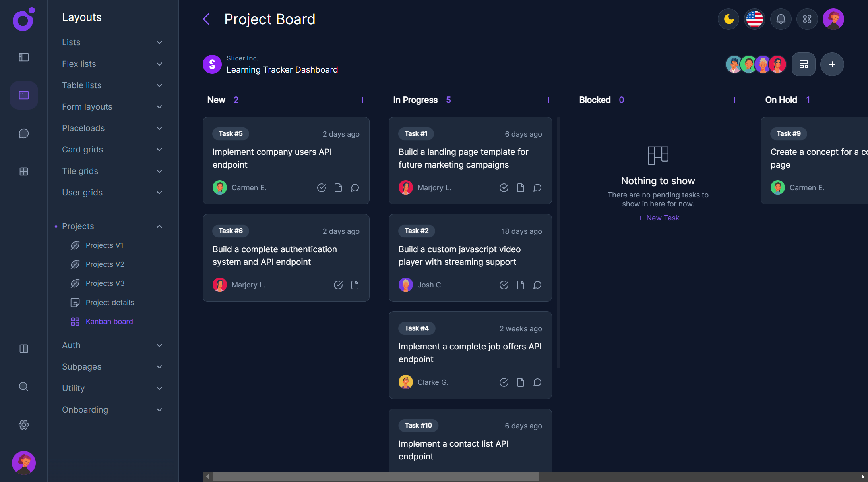Select the grid view icon in left sidebar
This screenshot has width=868, height=482.
pyautogui.click(x=23, y=172)
